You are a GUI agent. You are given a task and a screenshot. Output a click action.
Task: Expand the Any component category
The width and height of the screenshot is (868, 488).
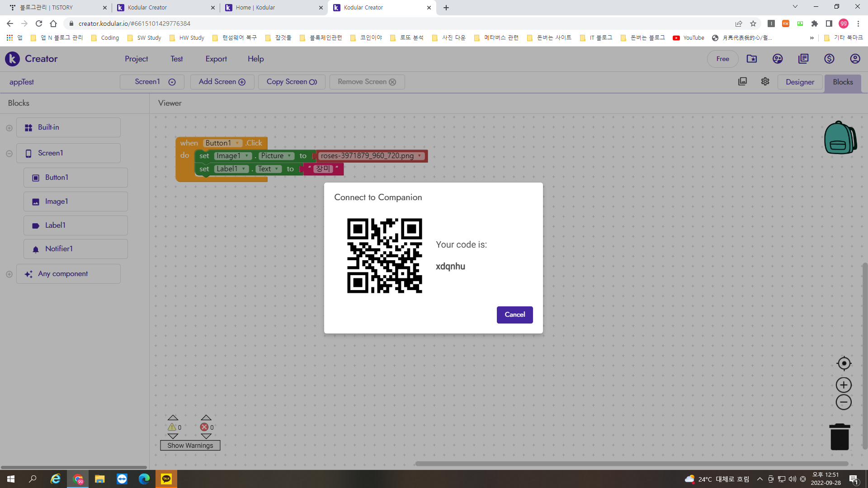9,274
